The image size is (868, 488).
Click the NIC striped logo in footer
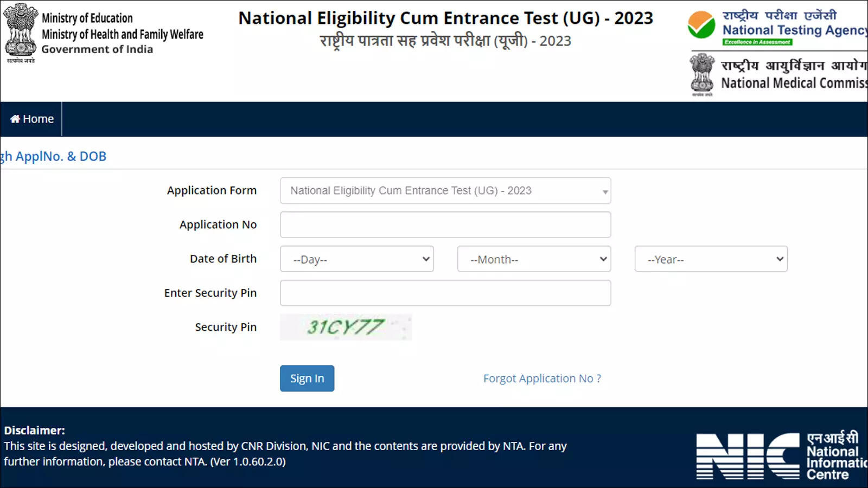click(748, 456)
